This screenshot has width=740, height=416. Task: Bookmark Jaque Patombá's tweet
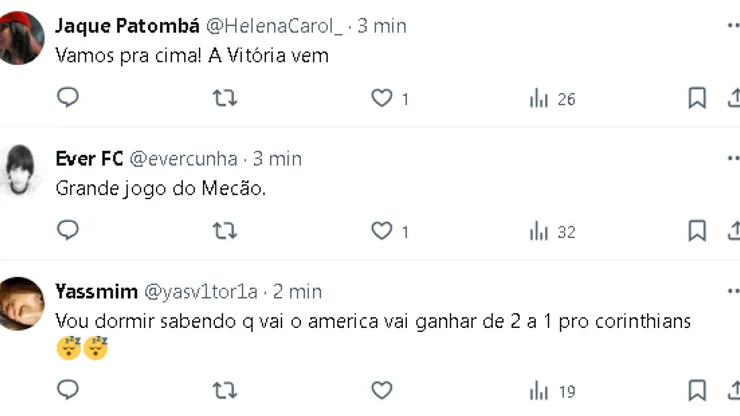coord(697,98)
